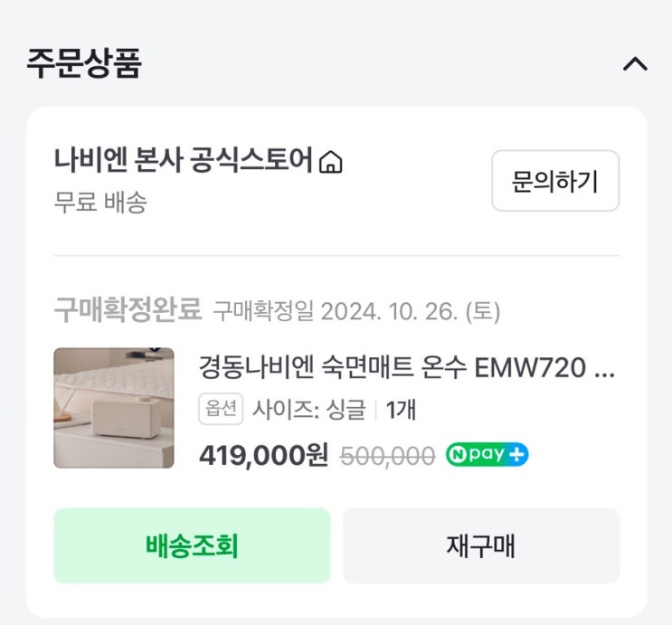The image size is (672, 625).
Task: Click the crossed-out 500,000 original price
Action: (x=387, y=456)
